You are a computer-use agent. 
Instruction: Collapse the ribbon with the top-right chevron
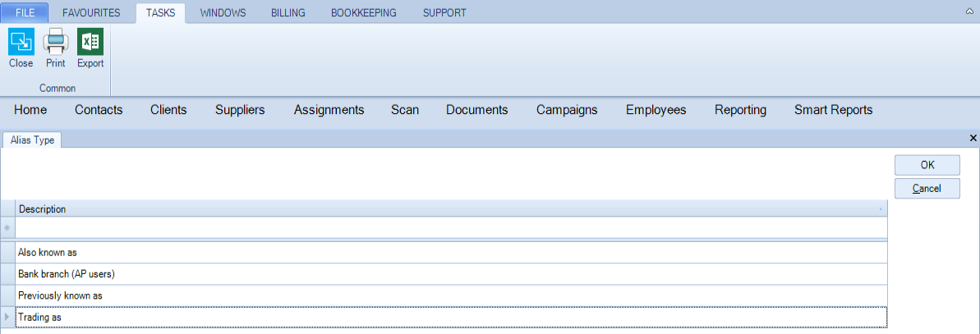pos(969,11)
